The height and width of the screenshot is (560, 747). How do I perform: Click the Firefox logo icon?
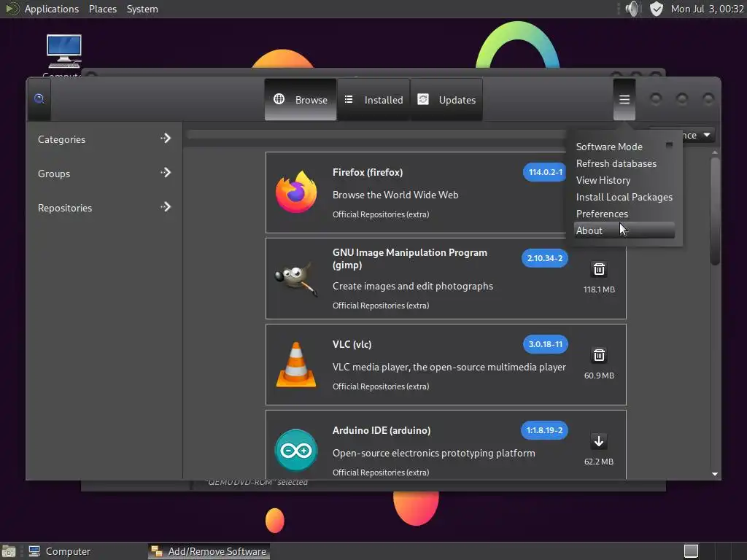[296, 192]
